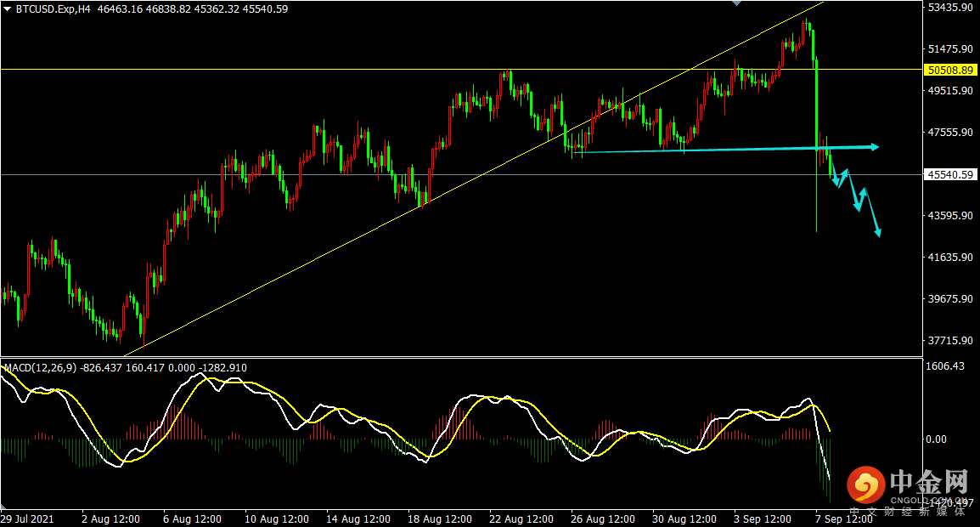Click the 3 Sep 12:00 time label
The height and width of the screenshot is (527, 980).
[x=763, y=518]
